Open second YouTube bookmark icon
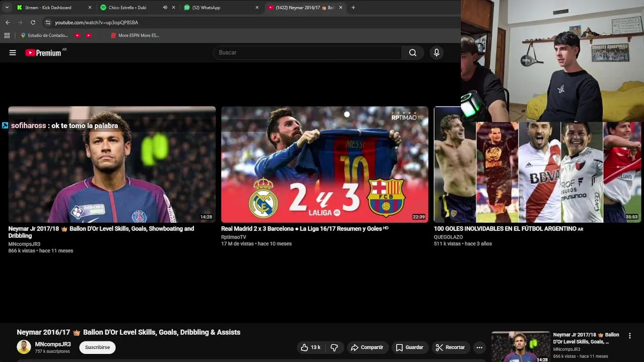The image size is (644, 362). point(89,35)
